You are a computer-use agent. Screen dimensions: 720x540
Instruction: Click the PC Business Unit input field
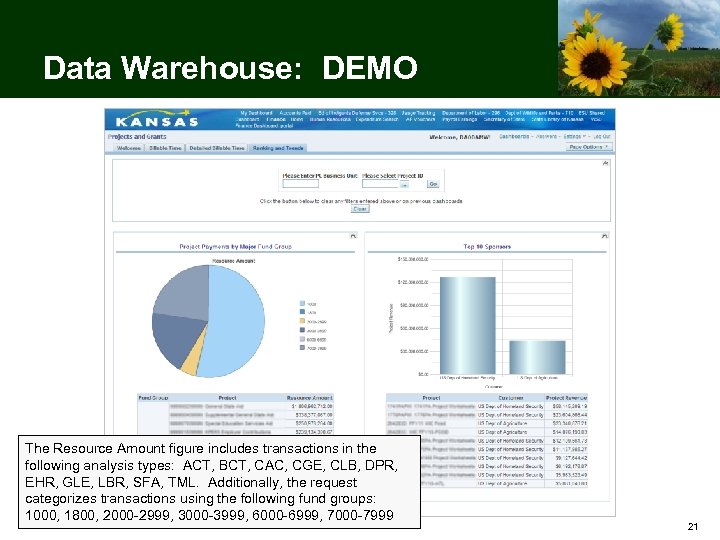tap(300, 184)
